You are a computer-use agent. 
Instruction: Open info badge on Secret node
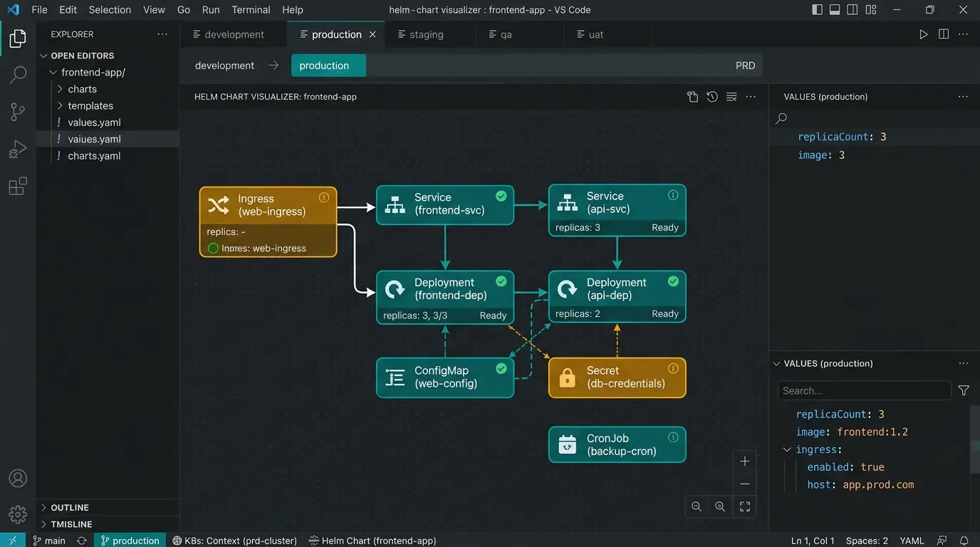coord(673,368)
